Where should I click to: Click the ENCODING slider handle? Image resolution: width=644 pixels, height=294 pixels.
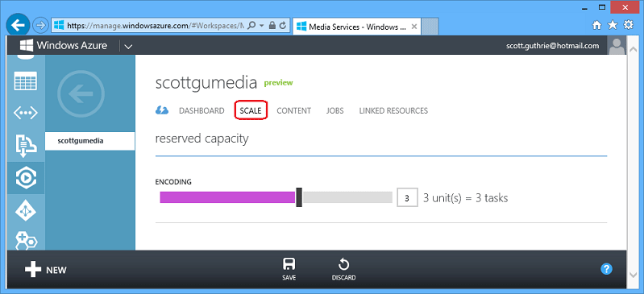tap(299, 197)
